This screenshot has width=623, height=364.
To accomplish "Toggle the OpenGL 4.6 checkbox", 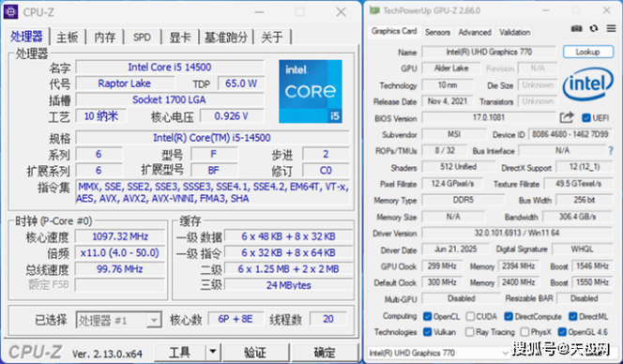I will (562, 332).
